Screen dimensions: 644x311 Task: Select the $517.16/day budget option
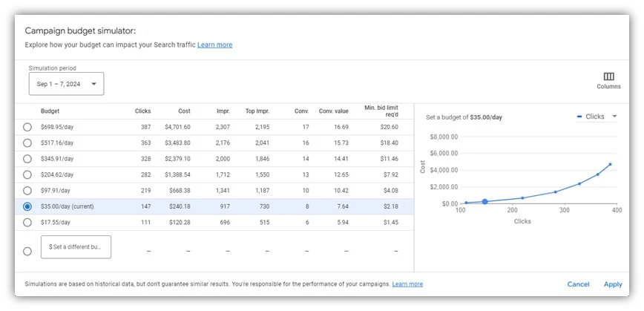click(x=27, y=143)
